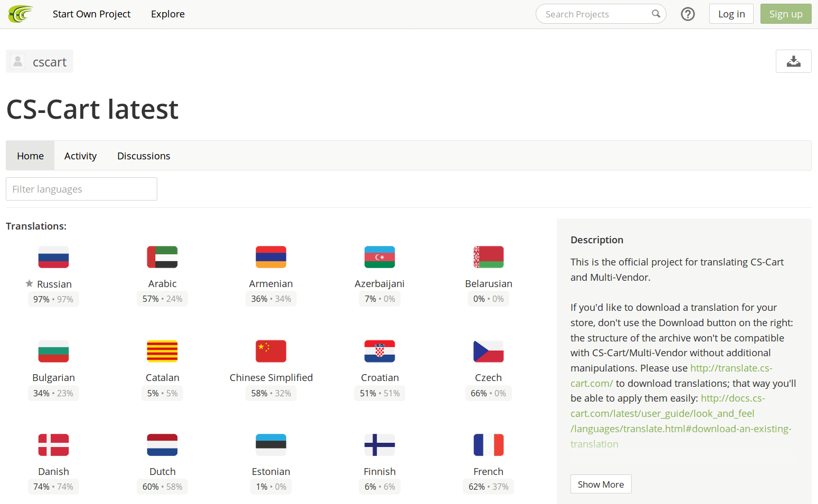Click the French 62% progress badge
Image resolution: width=818 pixels, height=504 pixels.
(x=488, y=487)
